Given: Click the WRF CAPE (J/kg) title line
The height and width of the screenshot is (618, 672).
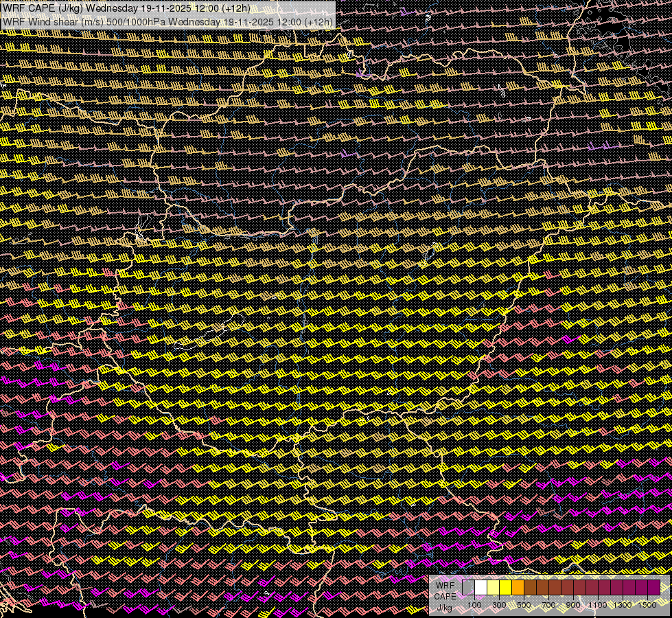Looking at the screenshot, I should pyautogui.click(x=126, y=8).
